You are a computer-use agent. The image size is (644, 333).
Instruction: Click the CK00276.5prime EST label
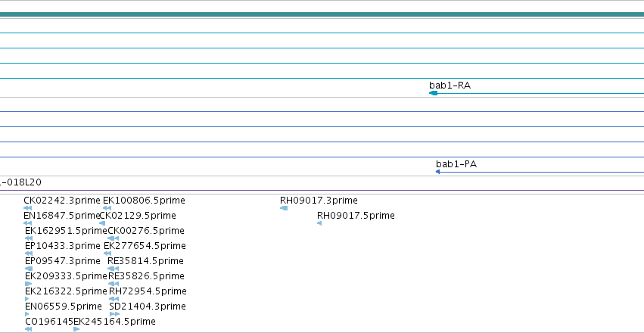coord(146,231)
